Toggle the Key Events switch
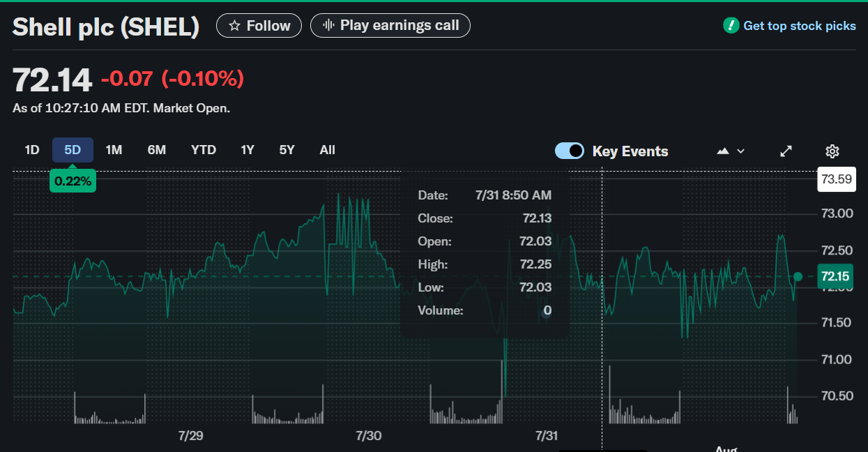This screenshot has width=868, height=452. pos(570,151)
